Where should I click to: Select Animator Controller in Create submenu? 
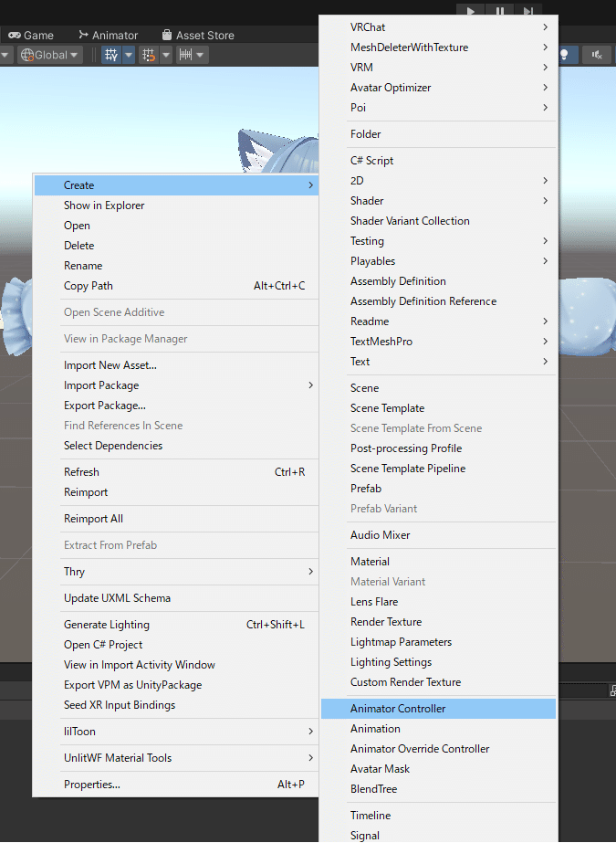[x=438, y=709]
